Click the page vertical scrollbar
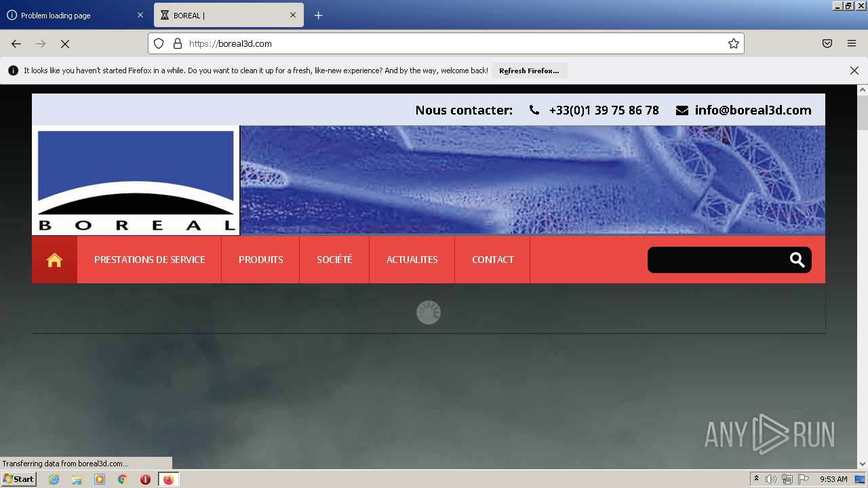868x488 pixels. click(863, 114)
